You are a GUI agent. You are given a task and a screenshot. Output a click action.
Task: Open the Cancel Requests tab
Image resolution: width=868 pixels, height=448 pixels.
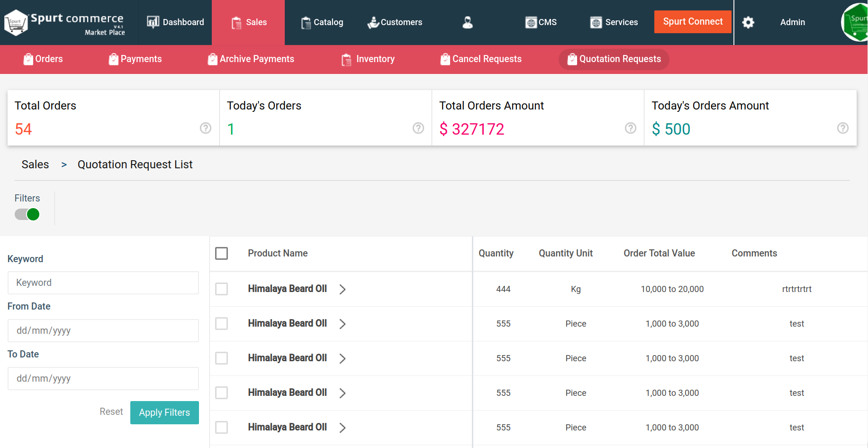(x=481, y=59)
